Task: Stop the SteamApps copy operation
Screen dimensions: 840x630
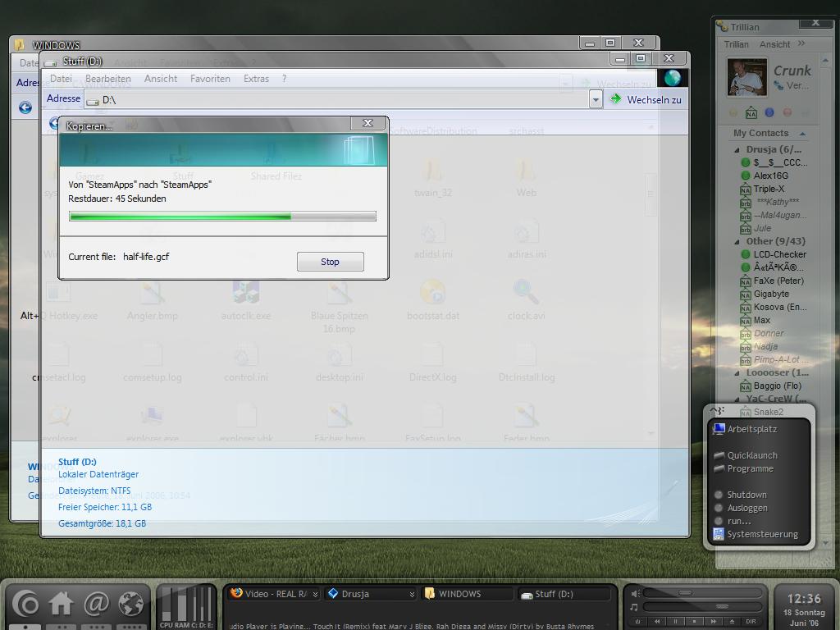Action: coord(330,262)
